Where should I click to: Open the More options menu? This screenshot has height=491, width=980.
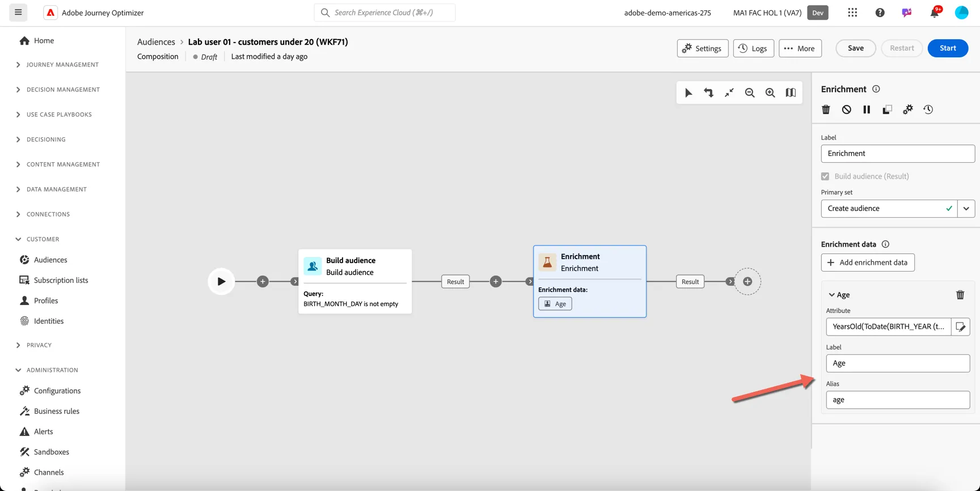tap(800, 48)
